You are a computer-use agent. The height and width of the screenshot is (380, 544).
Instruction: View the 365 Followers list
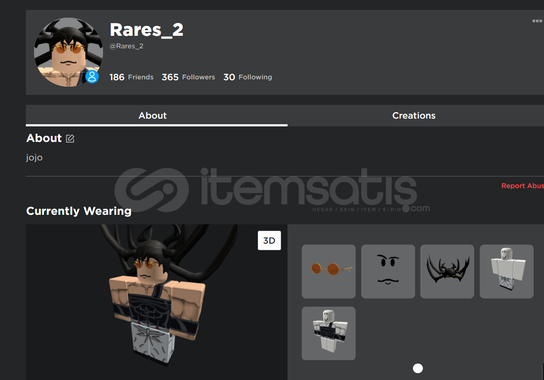[188, 77]
